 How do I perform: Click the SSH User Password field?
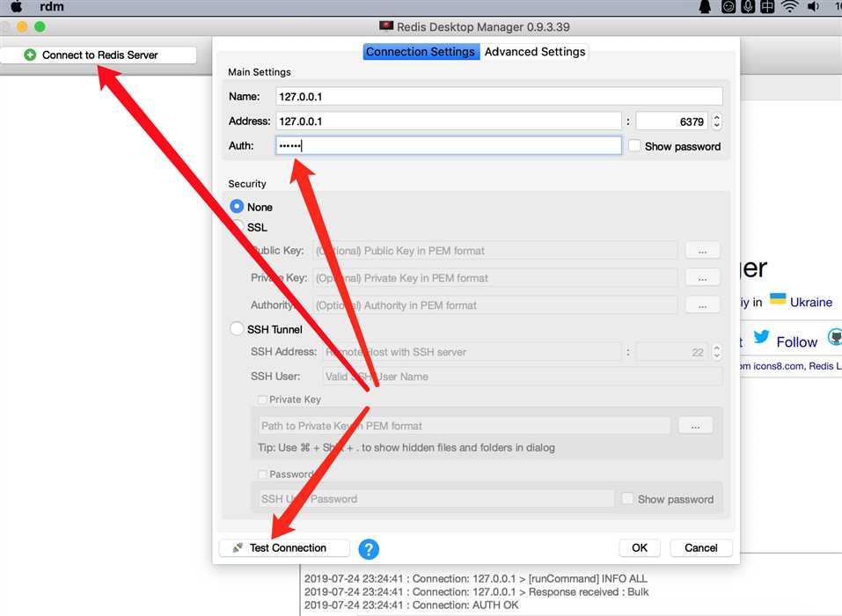tap(436, 499)
